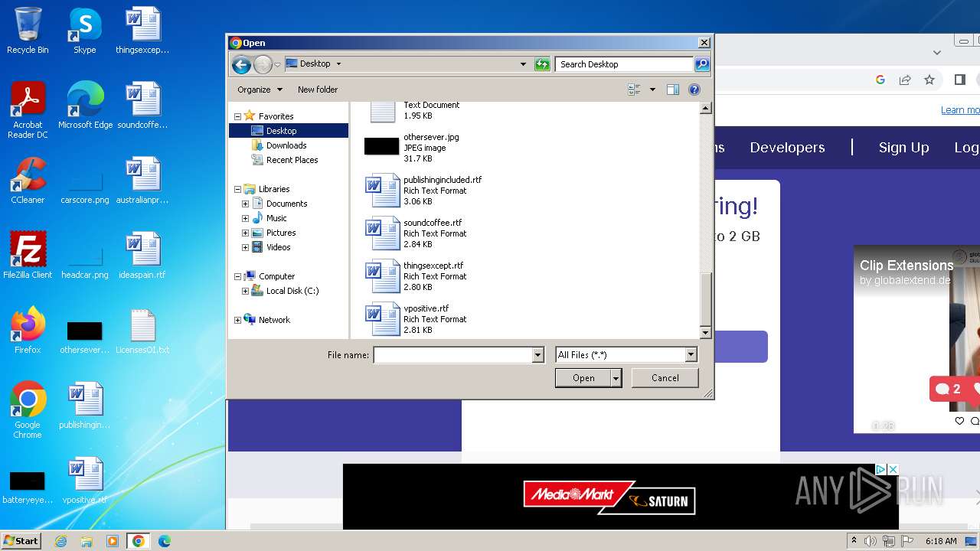The image size is (980, 551).
Task: Switch to Edge in the taskbar
Action: coord(165,541)
